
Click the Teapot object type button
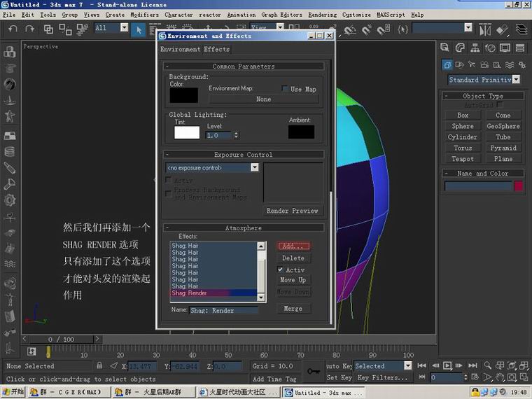pyautogui.click(x=463, y=159)
